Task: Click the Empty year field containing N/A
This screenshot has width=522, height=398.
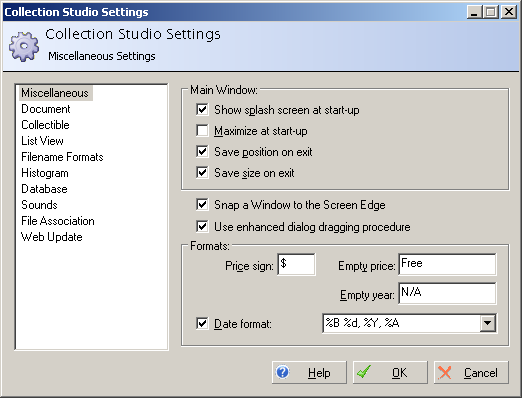Action: (447, 293)
